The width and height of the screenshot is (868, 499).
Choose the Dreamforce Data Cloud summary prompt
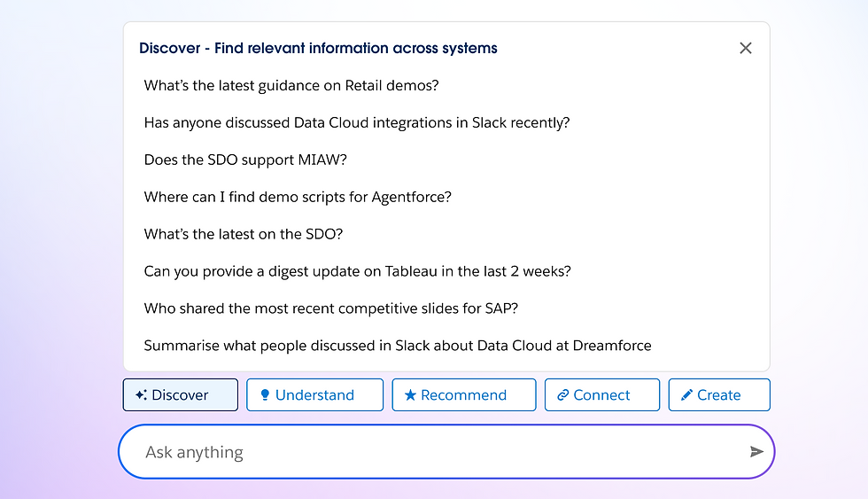[x=398, y=346]
